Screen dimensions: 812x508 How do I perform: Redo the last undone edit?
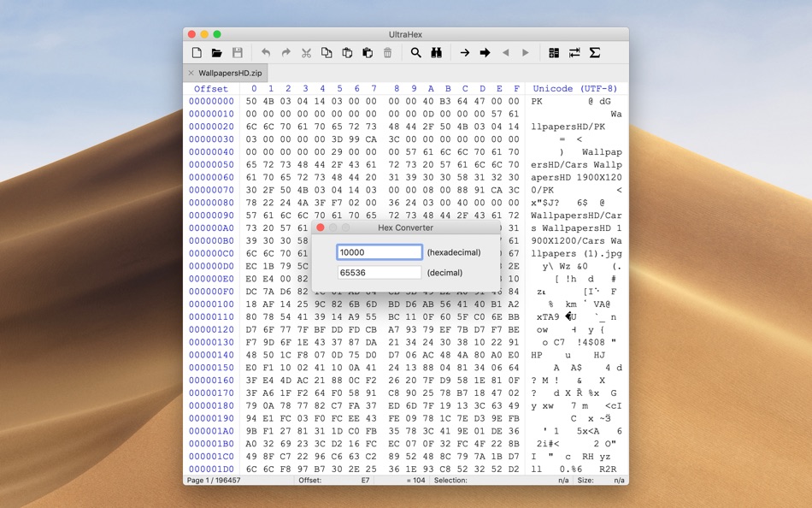(285, 53)
